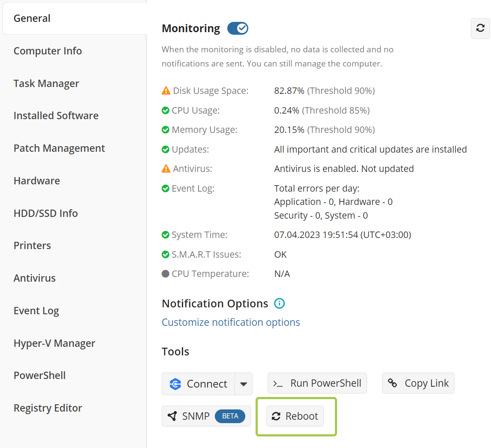Click the Copy Link button
This screenshot has height=448, width=491.
pyautogui.click(x=419, y=383)
